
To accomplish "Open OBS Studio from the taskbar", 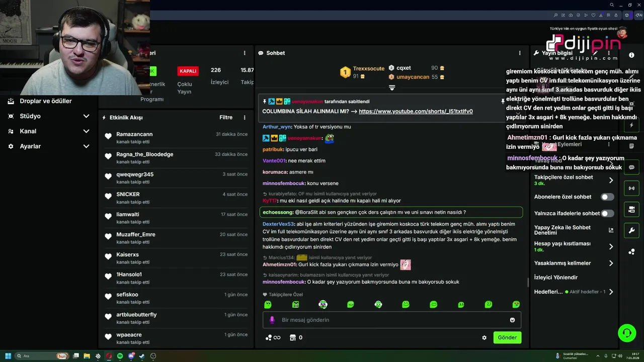I will coord(153,356).
